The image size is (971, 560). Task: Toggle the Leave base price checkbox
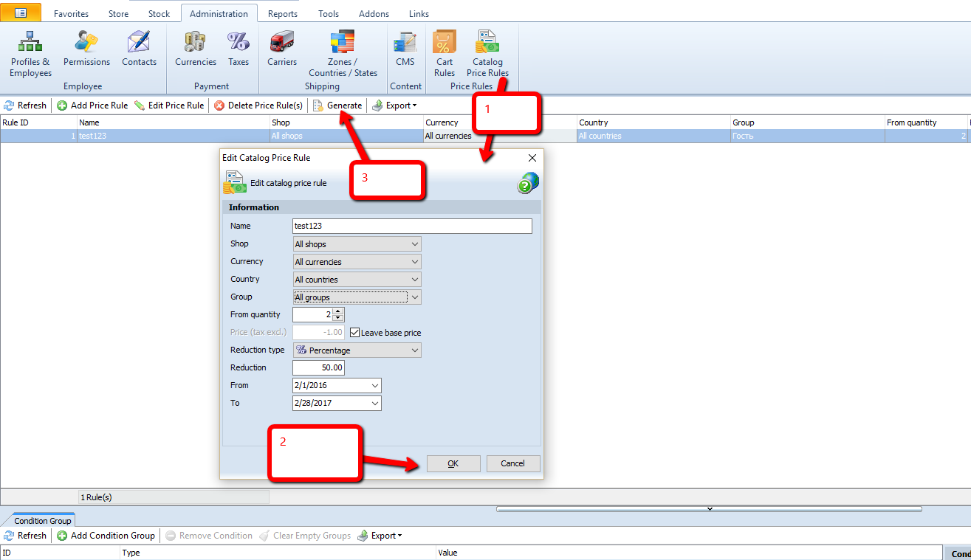pos(354,333)
